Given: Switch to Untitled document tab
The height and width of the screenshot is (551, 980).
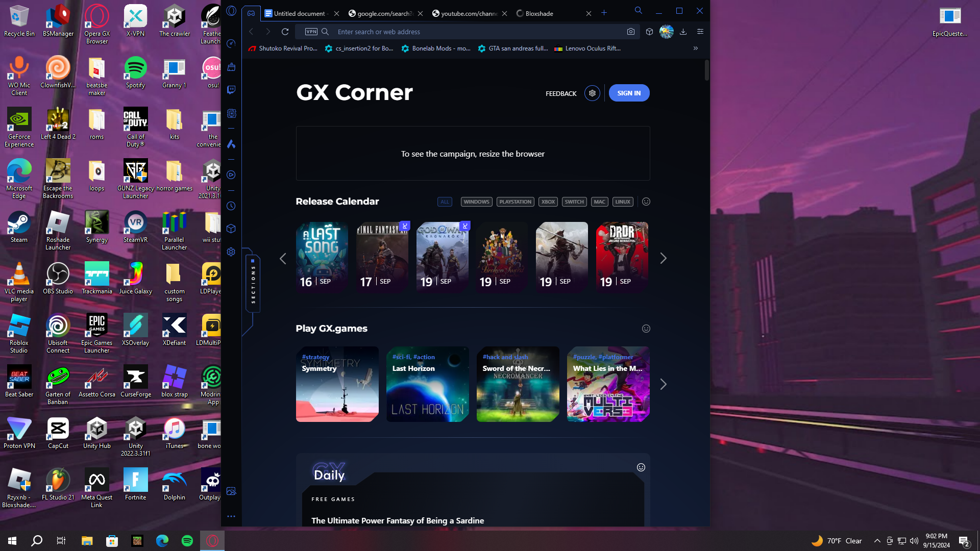Looking at the screenshot, I should point(299,14).
